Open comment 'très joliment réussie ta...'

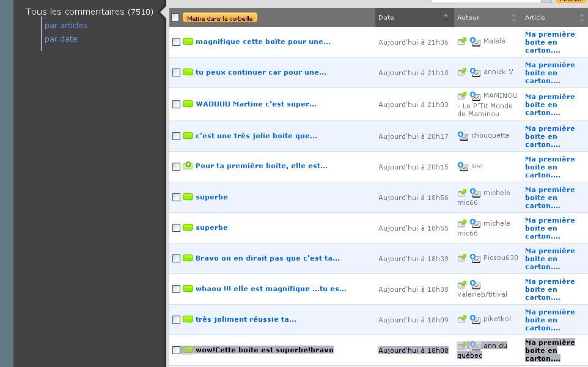(246, 319)
